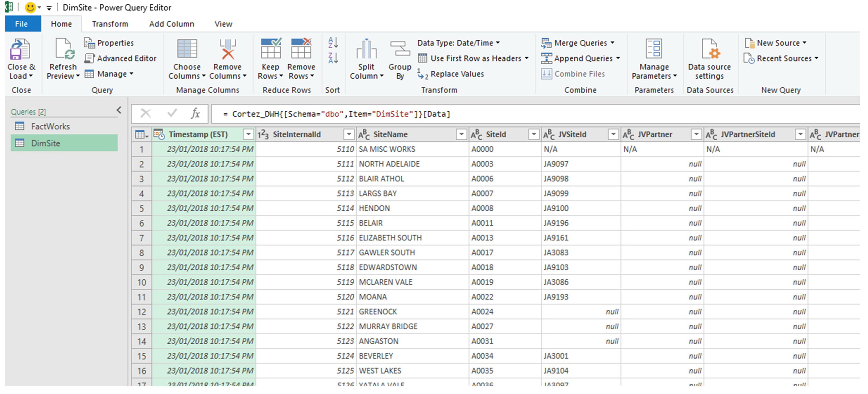Switch to the Transform tab
Screen dimensions: 868x394
coord(110,24)
